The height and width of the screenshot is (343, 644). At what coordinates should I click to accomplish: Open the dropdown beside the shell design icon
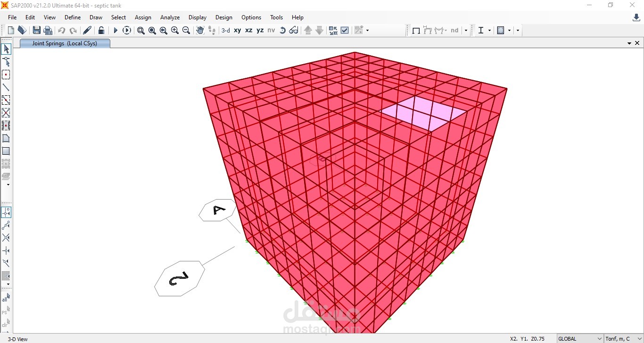pyautogui.click(x=509, y=30)
